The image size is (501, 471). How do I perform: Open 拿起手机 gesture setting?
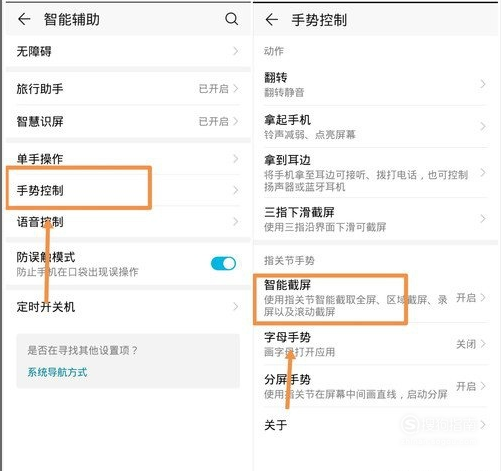tap(375, 127)
